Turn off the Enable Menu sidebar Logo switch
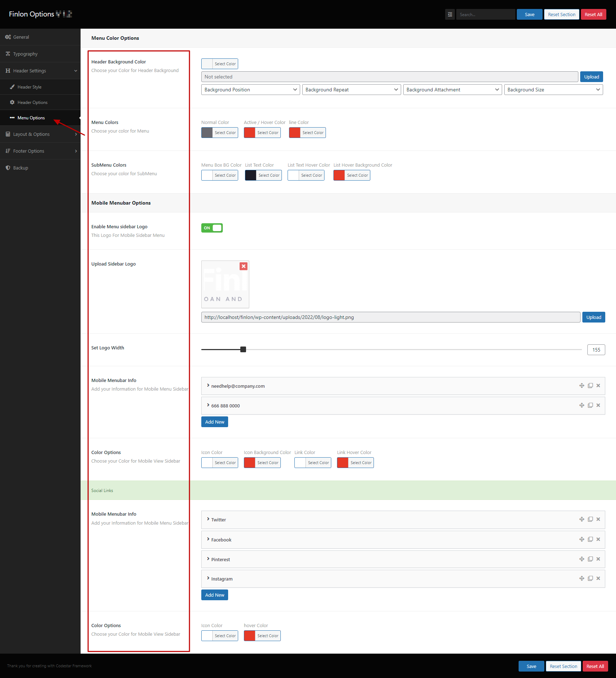This screenshot has height=678, width=616. point(212,228)
